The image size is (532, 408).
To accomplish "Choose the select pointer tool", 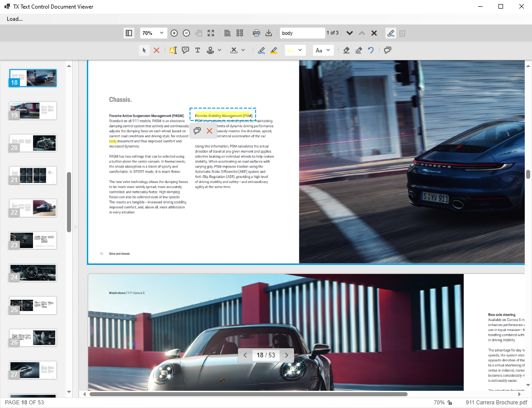I will click(144, 50).
